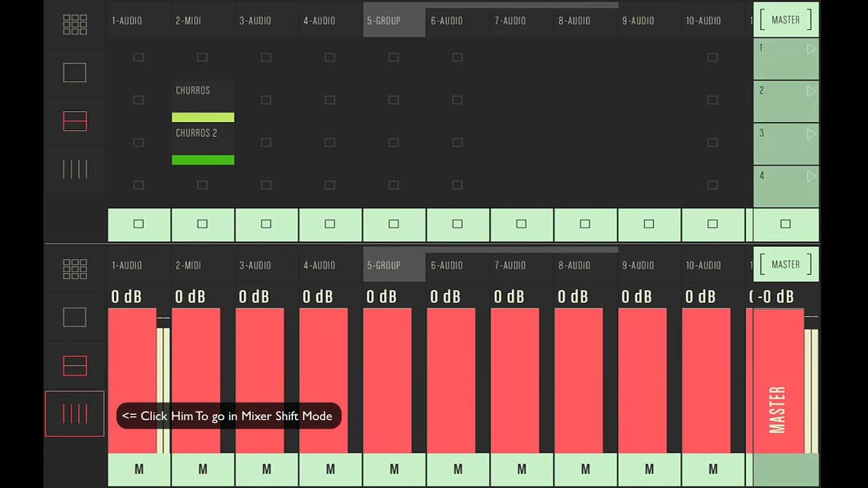The height and width of the screenshot is (488, 868).
Task: Stop clips on track 6-AUDIO
Action: point(458,224)
